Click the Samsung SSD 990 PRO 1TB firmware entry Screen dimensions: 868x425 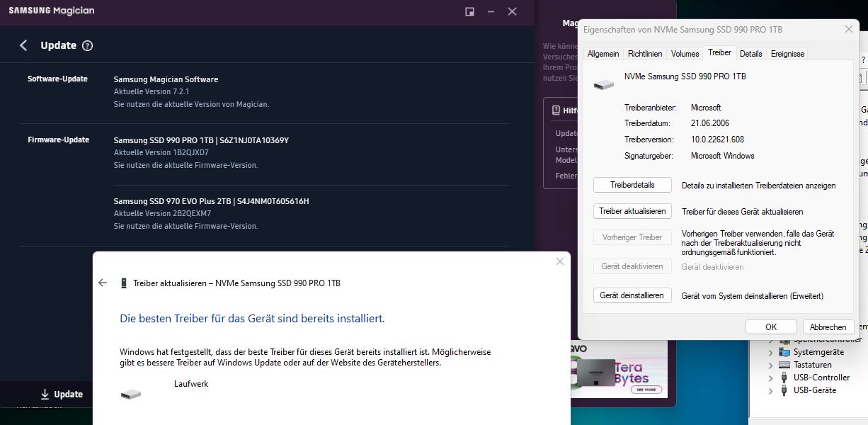pyautogui.click(x=201, y=140)
